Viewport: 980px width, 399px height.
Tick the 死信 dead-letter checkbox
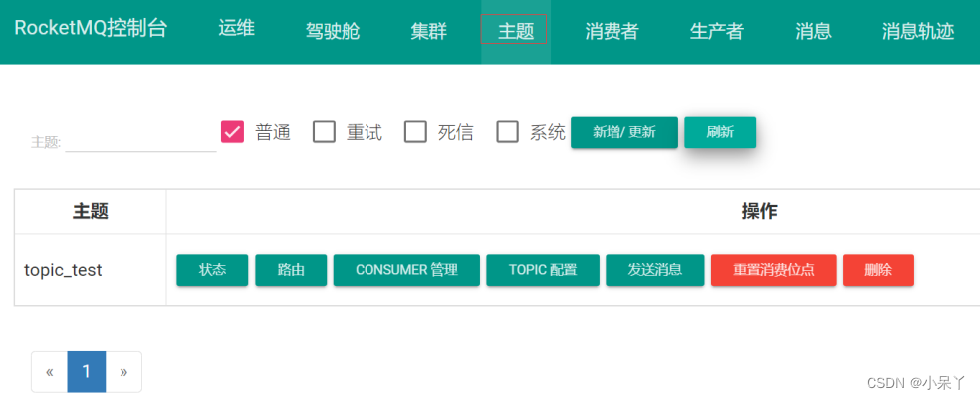click(415, 132)
